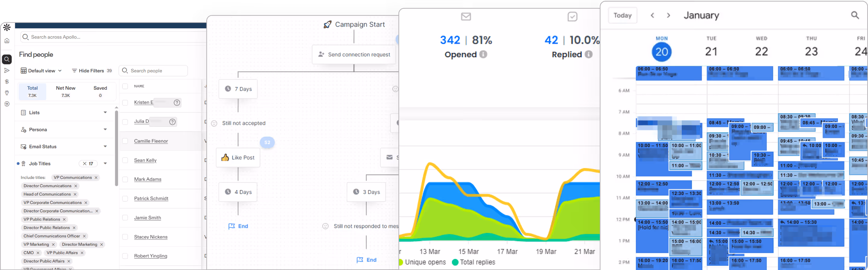Screen dimensions: 868x270
Task: Click the Search people field
Action: (x=153, y=71)
